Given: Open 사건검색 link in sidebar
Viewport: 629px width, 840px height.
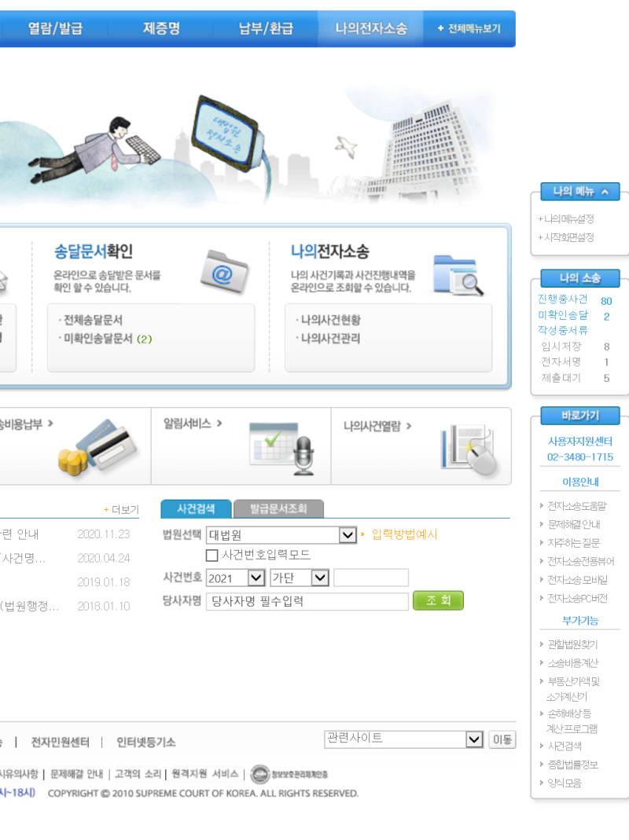Looking at the screenshot, I should (x=564, y=746).
